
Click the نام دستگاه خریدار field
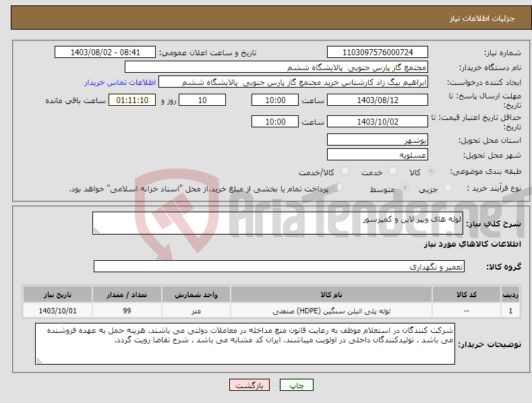[276, 67]
